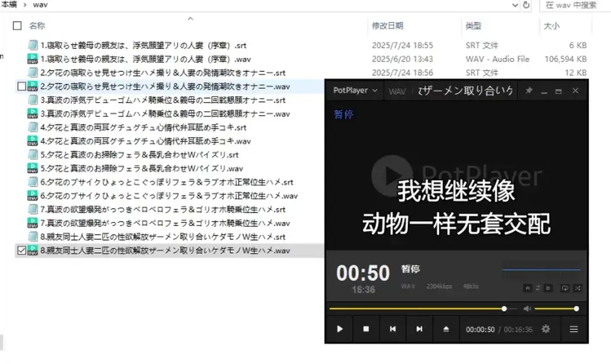
Task: Sort files by the 类型 column header
Action: 474,25
